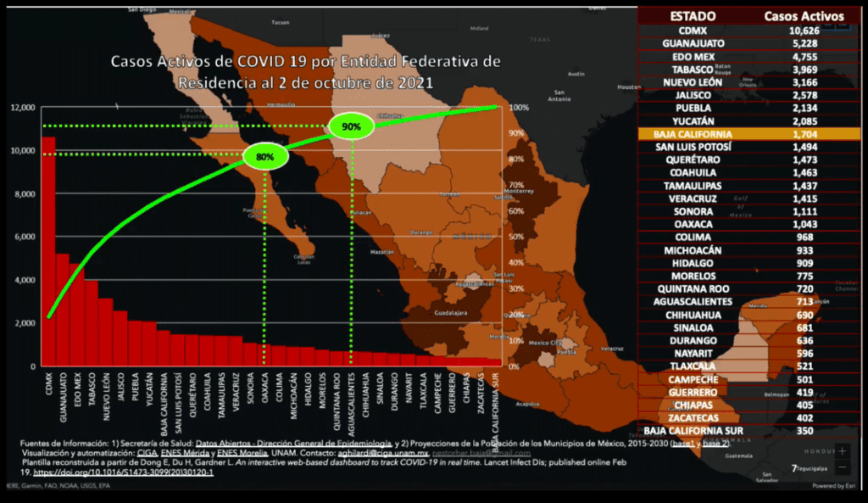This screenshot has width=868, height=503.
Task: Select the MORELOS row in the table
Action: (x=749, y=276)
